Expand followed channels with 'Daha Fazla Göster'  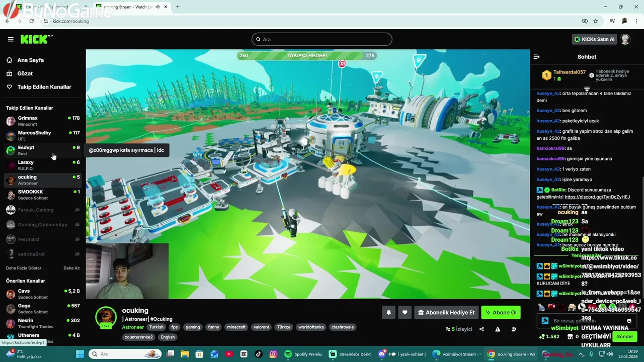tap(24, 268)
